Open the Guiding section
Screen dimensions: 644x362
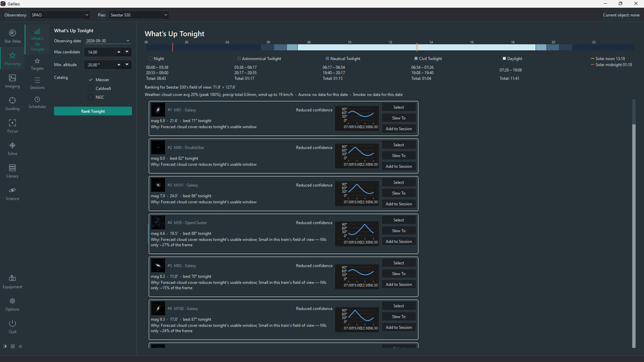click(12, 104)
